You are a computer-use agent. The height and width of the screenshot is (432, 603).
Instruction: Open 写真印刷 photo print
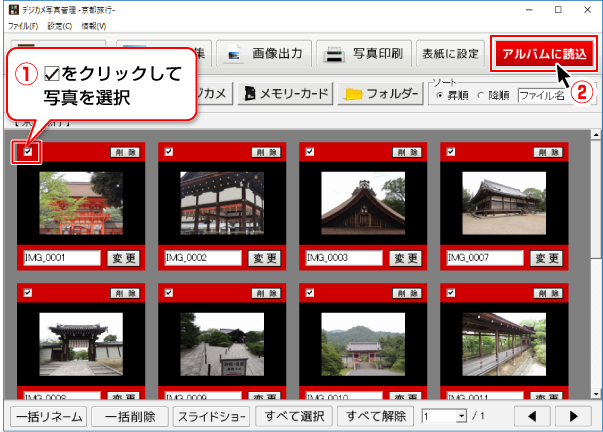click(x=364, y=54)
